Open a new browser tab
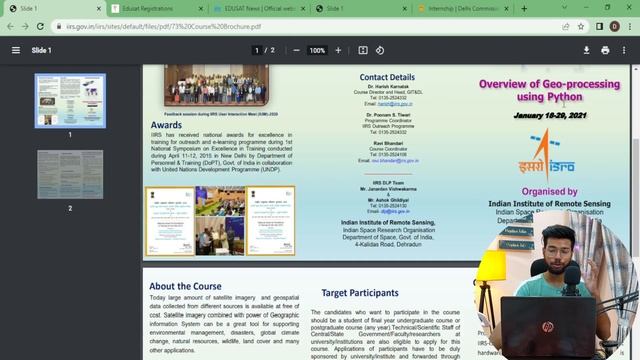 click(x=524, y=9)
